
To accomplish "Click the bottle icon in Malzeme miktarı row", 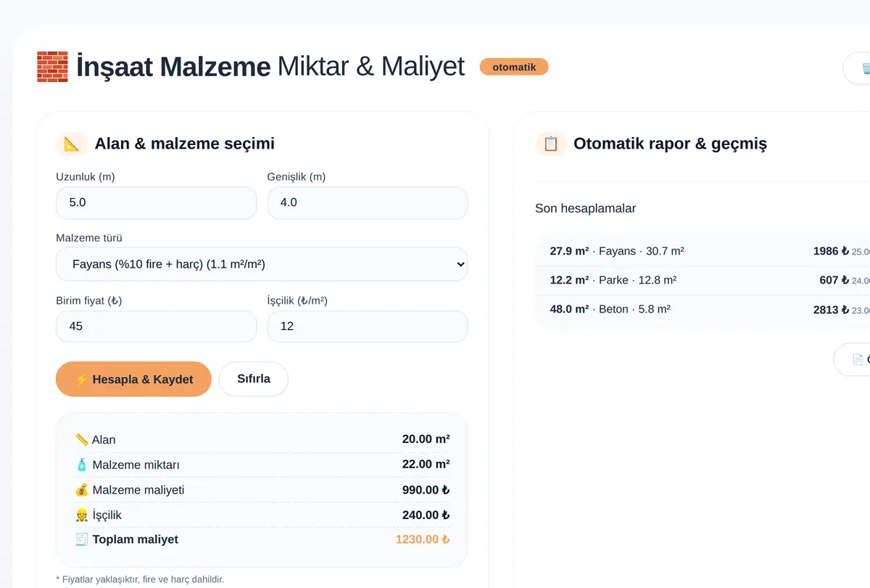I will point(82,465).
